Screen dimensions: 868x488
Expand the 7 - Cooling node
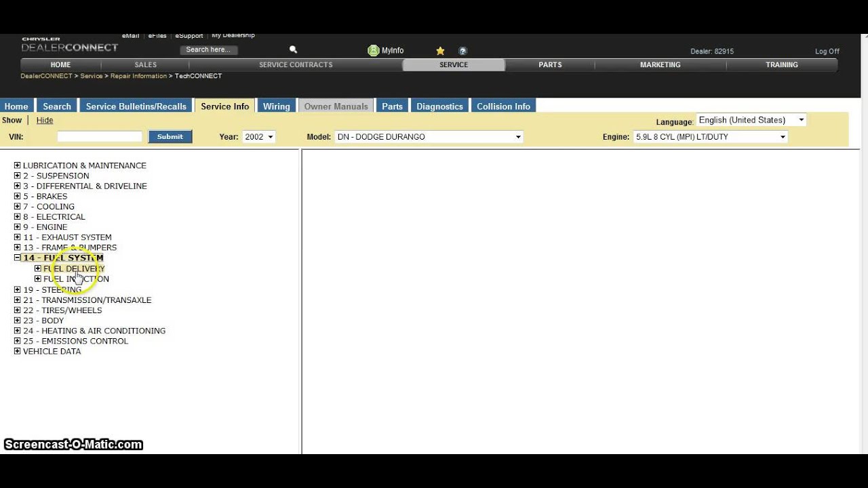pos(18,206)
